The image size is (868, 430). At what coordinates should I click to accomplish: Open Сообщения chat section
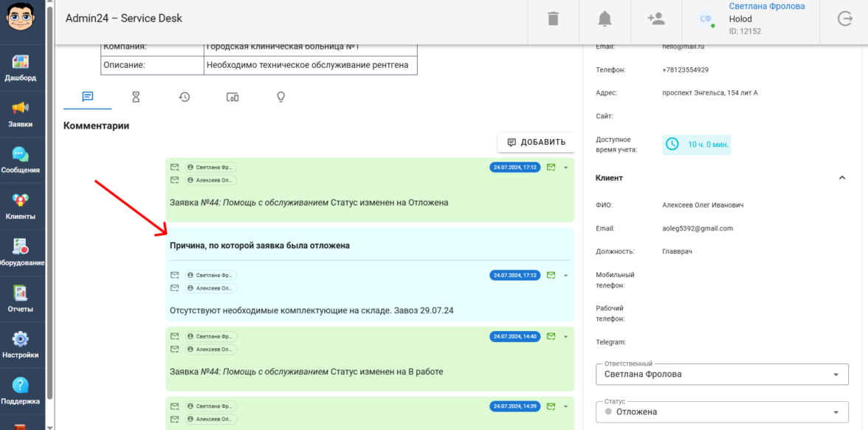21,160
